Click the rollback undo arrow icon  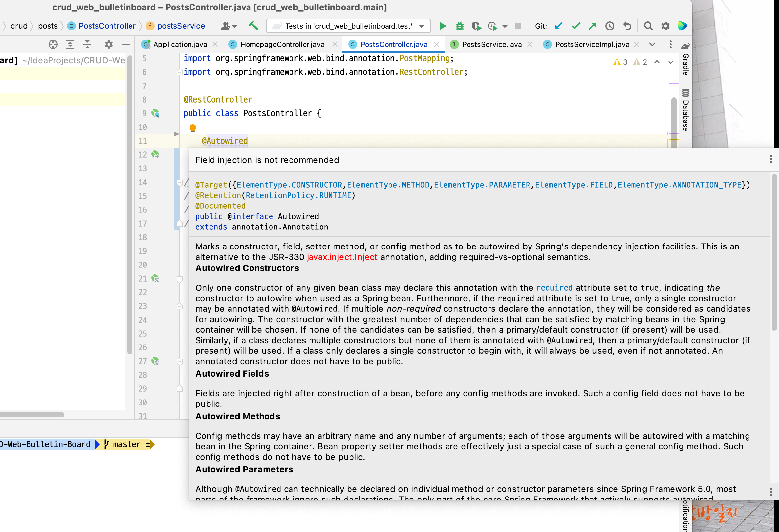coord(627,26)
